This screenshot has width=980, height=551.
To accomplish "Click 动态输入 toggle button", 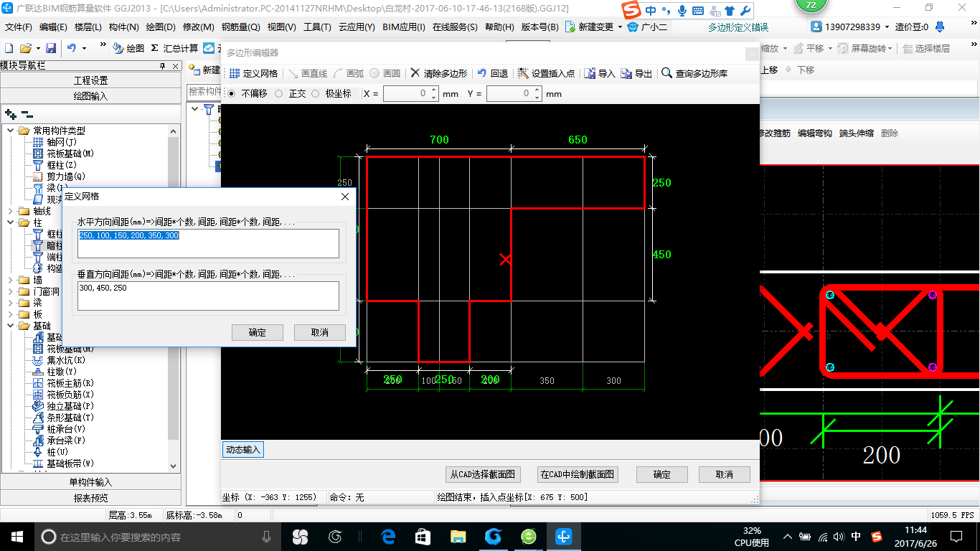I will coord(244,450).
